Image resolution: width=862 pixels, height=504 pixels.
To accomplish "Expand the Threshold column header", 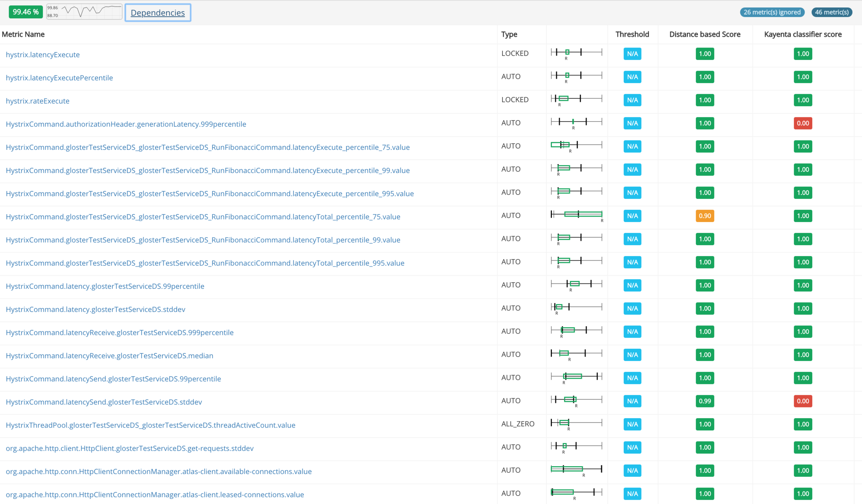I will click(x=632, y=34).
